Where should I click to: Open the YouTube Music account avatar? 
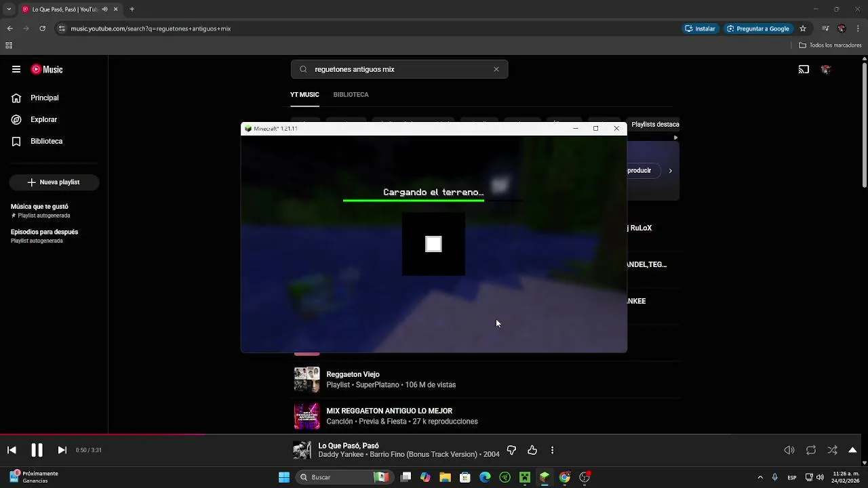pos(825,69)
